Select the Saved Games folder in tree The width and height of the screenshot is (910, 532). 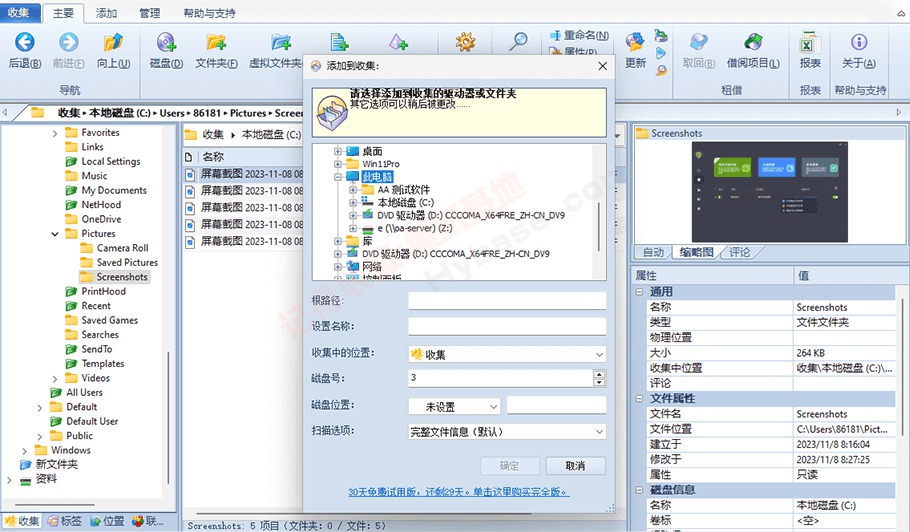[x=109, y=320]
